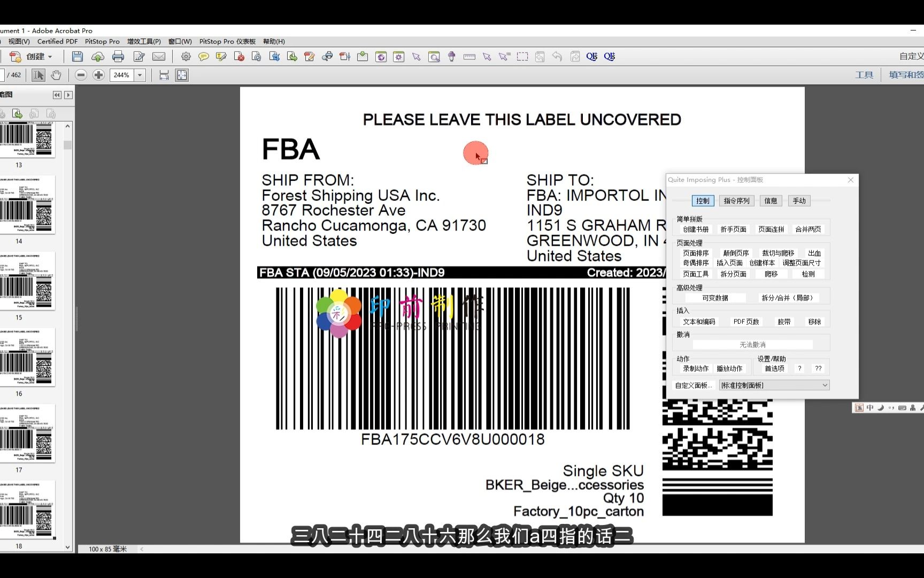This screenshot has width=924, height=578.
Task: Click the 合并两页 button
Action: pyautogui.click(x=808, y=229)
